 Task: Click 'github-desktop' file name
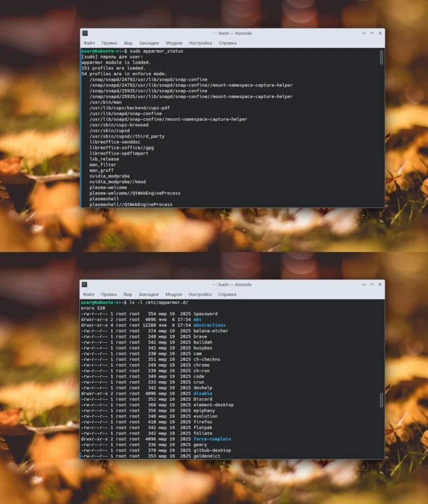(x=212, y=450)
